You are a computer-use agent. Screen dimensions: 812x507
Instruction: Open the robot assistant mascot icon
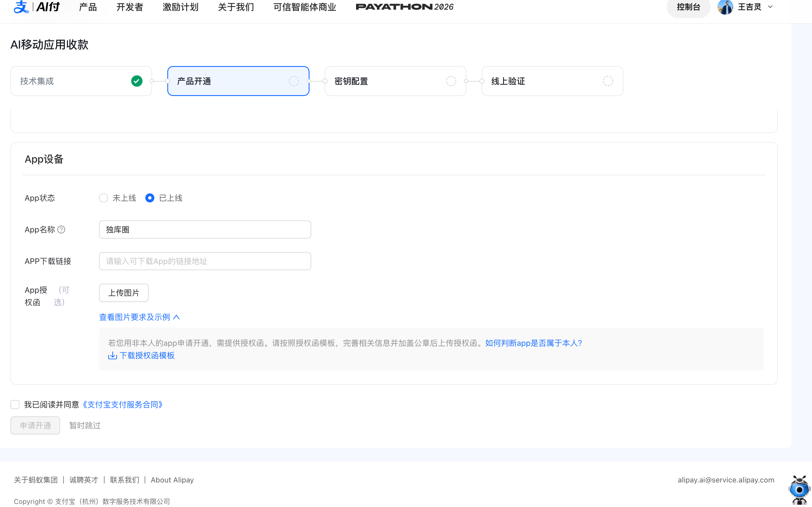[800, 490]
